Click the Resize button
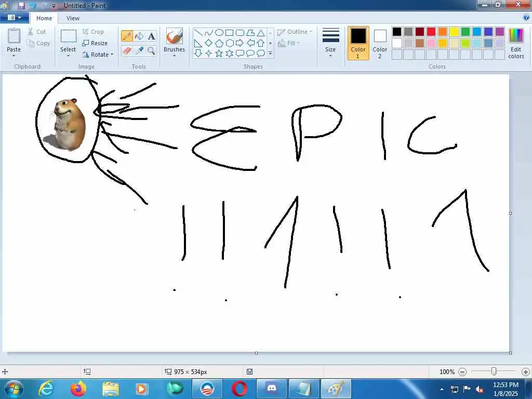 (95, 43)
